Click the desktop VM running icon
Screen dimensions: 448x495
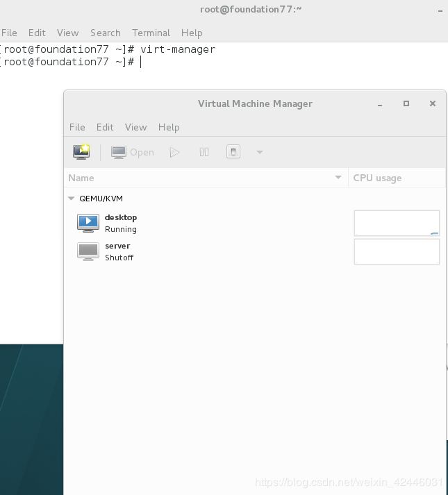click(x=88, y=223)
